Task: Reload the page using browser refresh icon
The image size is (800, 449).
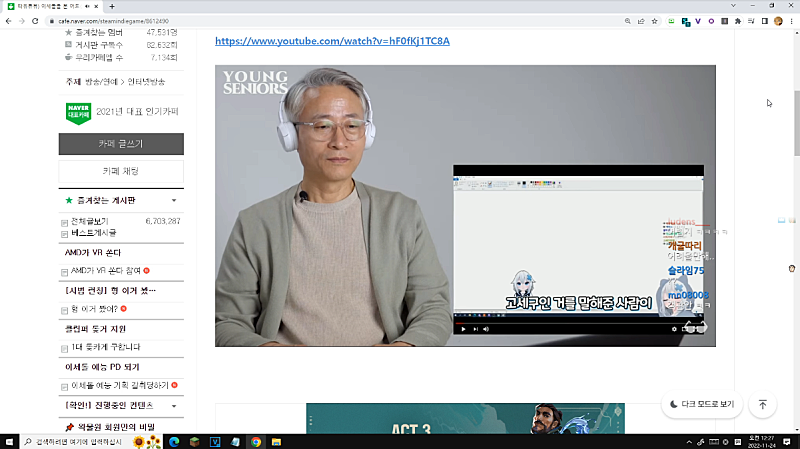Action: pyautogui.click(x=35, y=19)
